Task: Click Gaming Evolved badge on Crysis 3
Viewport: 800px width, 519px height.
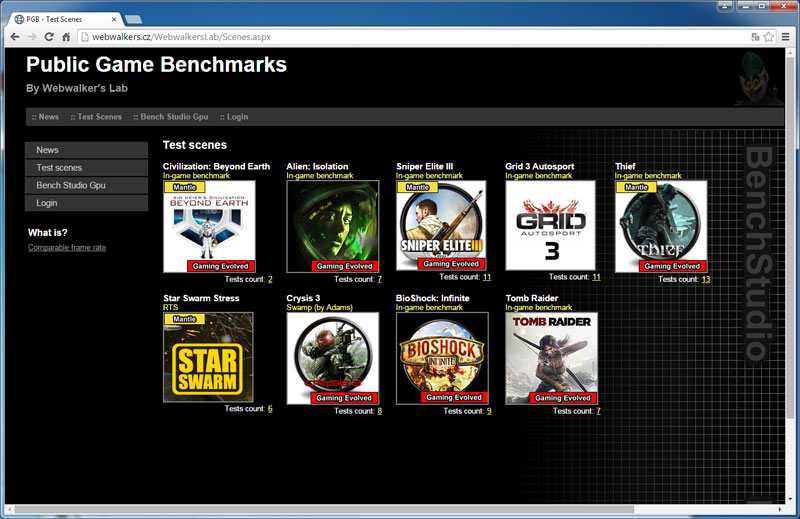Action: point(344,398)
